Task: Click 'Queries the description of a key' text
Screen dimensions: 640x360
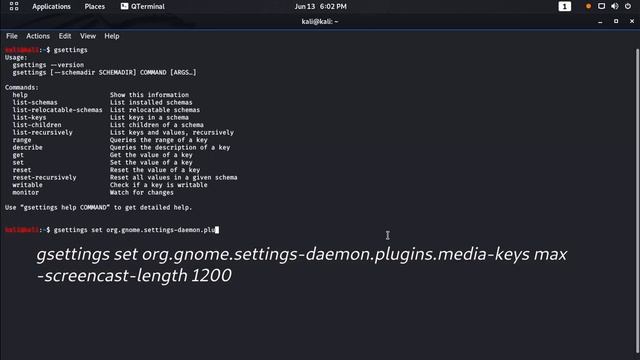Action: 170,147
